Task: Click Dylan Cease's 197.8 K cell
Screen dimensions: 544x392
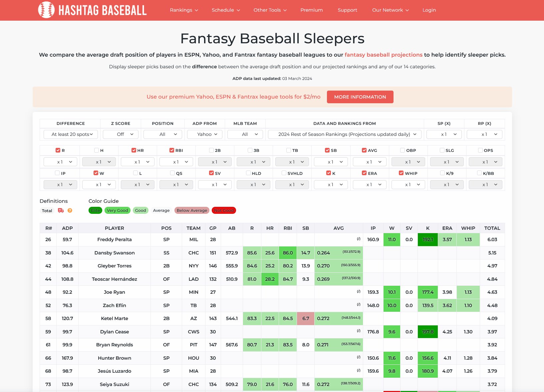Action: [428, 332]
